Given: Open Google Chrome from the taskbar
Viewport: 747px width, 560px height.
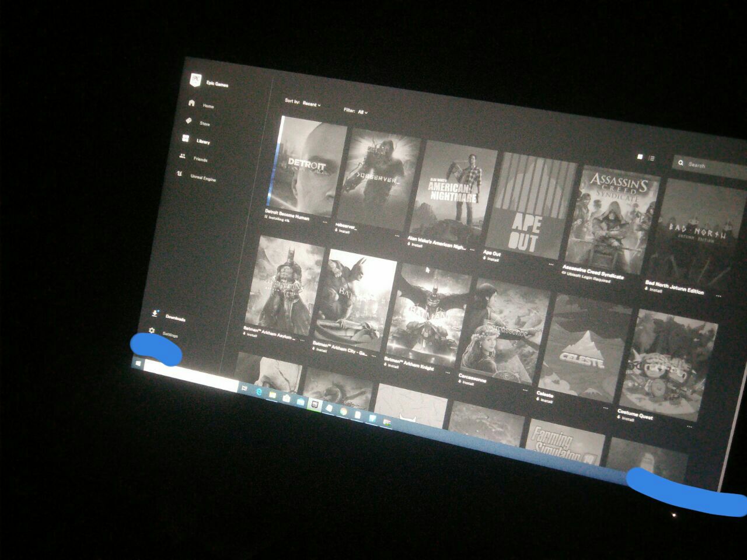Looking at the screenshot, I should 344,412.
